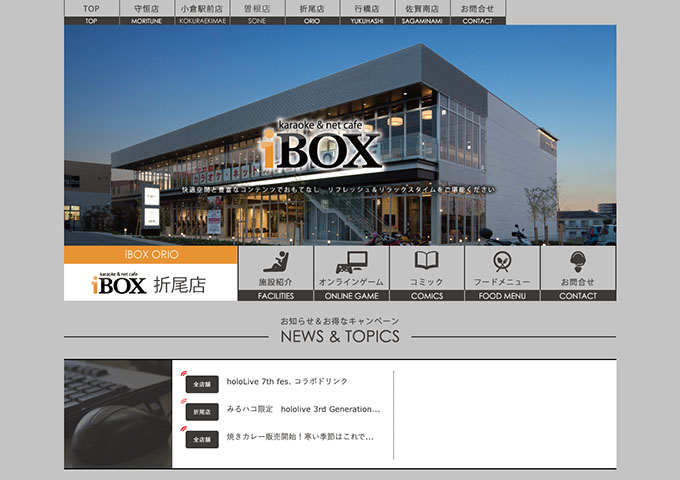Select the 佐賀南店 SAGAMINAMI tab

click(x=422, y=12)
